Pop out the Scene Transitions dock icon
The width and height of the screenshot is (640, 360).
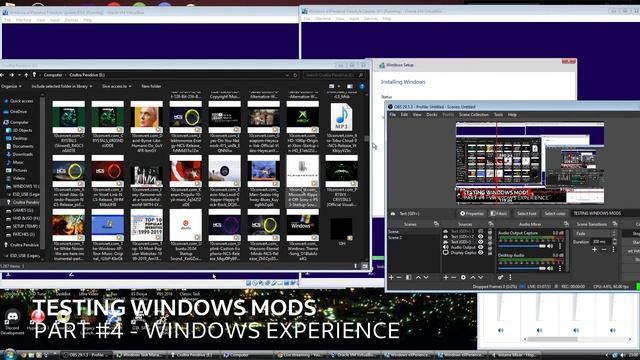tap(615, 224)
